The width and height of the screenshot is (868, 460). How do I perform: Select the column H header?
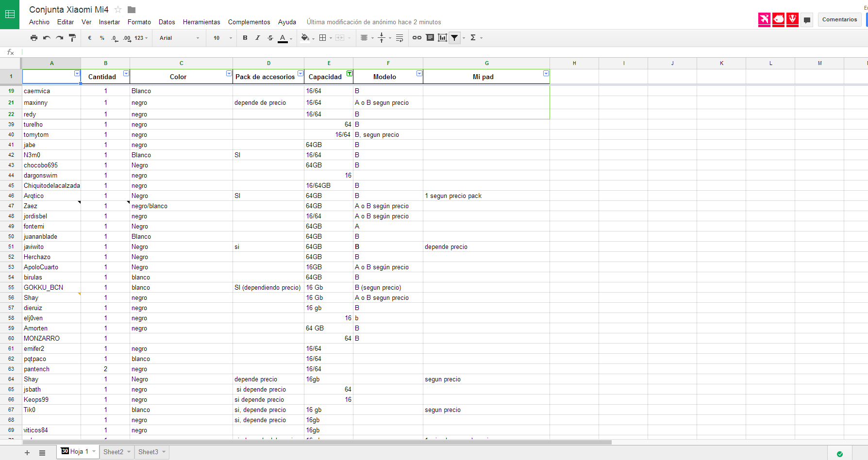(574, 63)
